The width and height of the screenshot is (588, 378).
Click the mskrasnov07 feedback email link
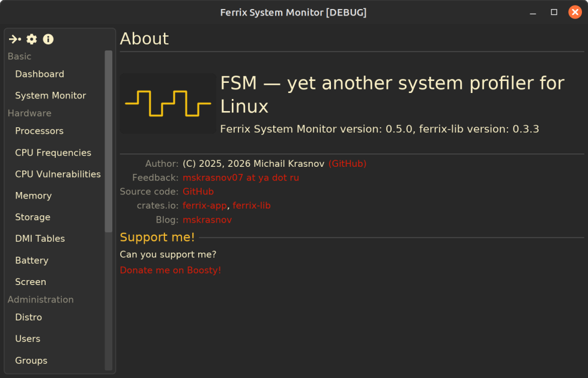tap(241, 178)
